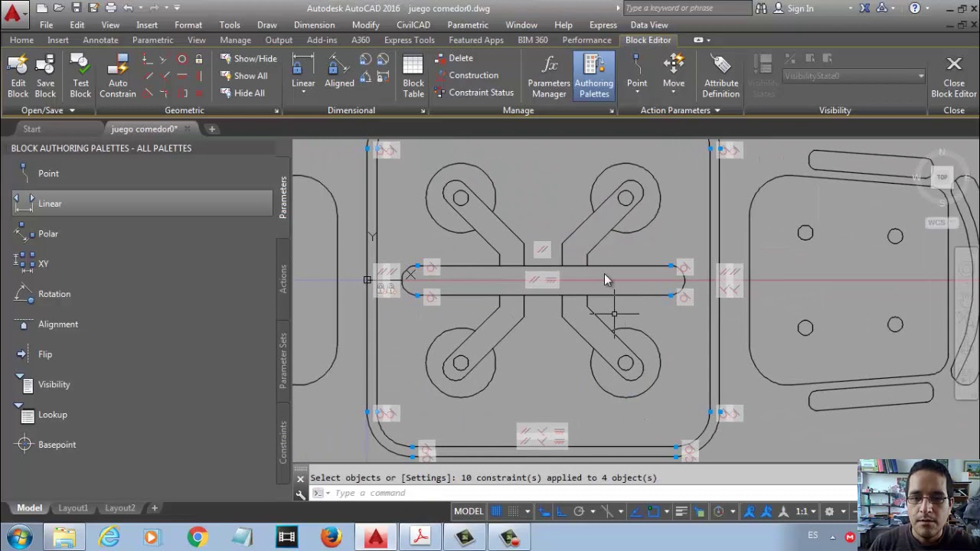Switch to the Layout1 tab
This screenshot has width=980, height=551.
click(73, 508)
